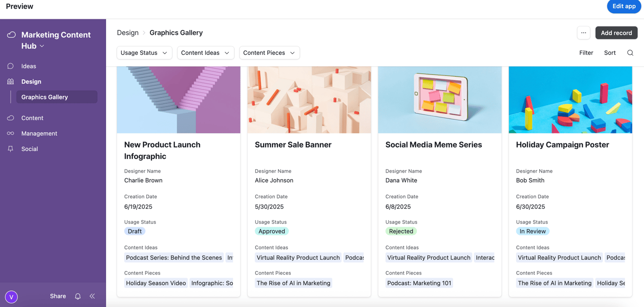Expand the Marketing Content Hub app menu

(42, 46)
